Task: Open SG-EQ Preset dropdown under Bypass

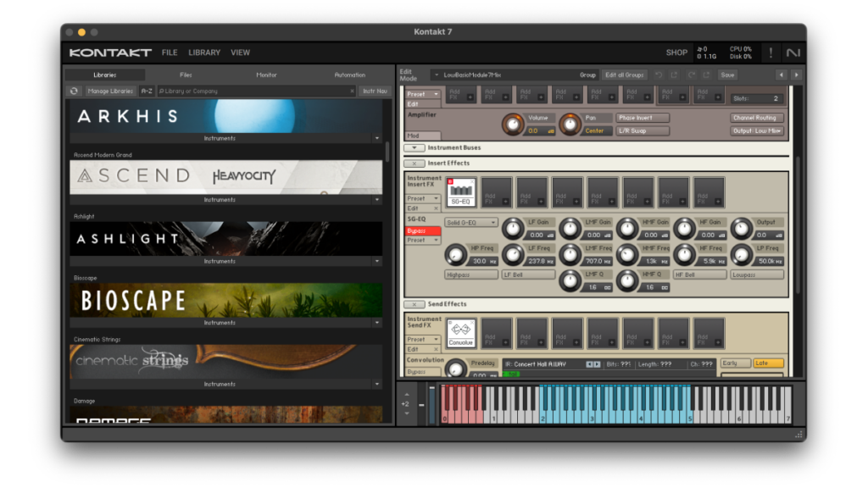Action: click(422, 241)
